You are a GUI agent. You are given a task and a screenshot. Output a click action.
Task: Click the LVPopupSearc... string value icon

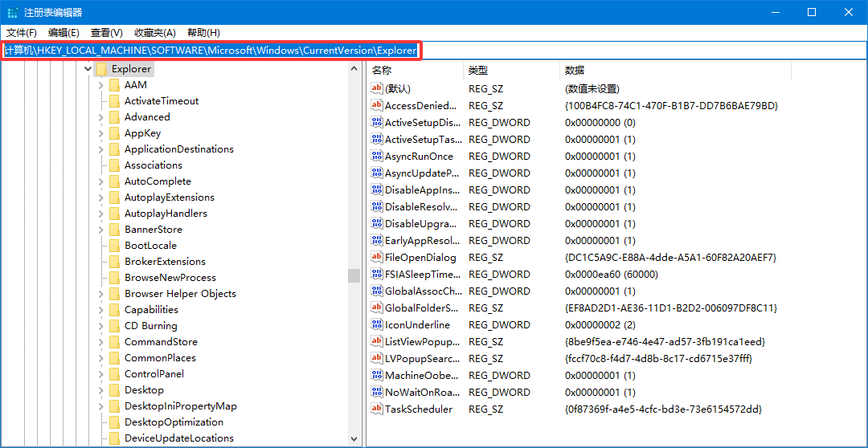tap(376, 358)
